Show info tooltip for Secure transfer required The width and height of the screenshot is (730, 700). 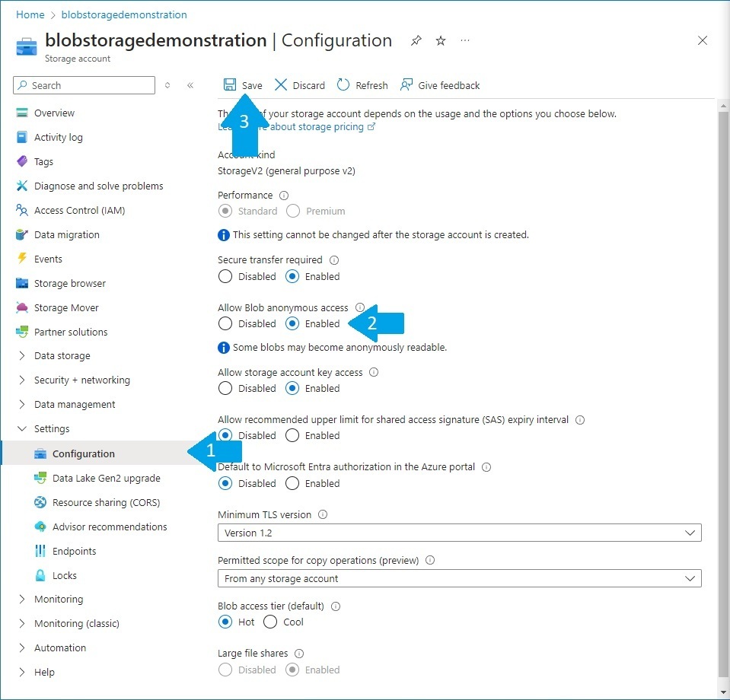pyautogui.click(x=334, y=259)
